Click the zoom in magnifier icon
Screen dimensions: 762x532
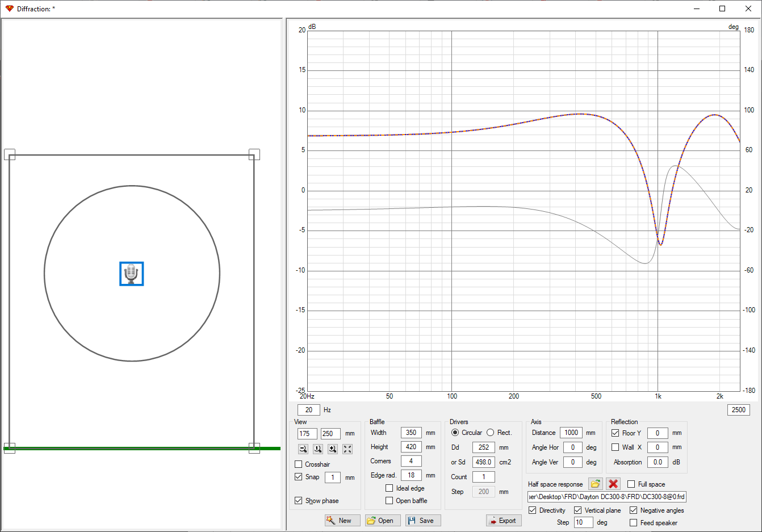(333, 449)
